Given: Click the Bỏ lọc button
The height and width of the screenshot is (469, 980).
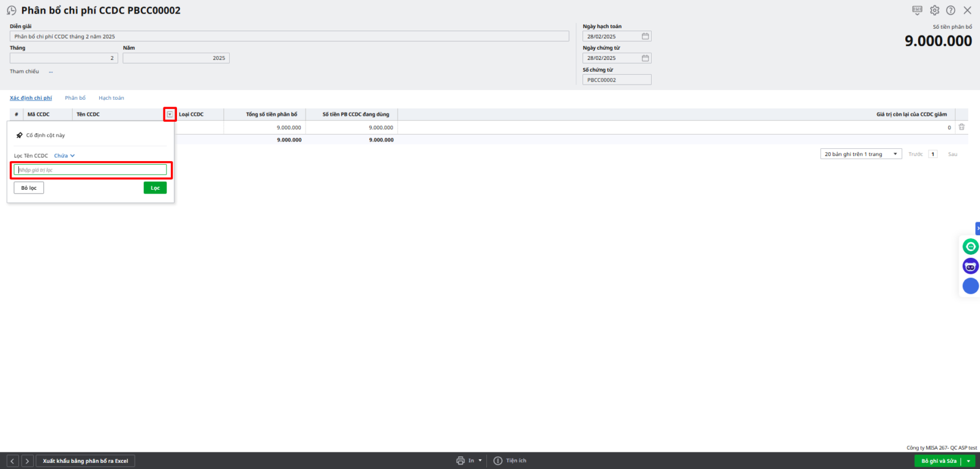Looking at the screenshot, I should pyautogui.click(x=29, y=188).
